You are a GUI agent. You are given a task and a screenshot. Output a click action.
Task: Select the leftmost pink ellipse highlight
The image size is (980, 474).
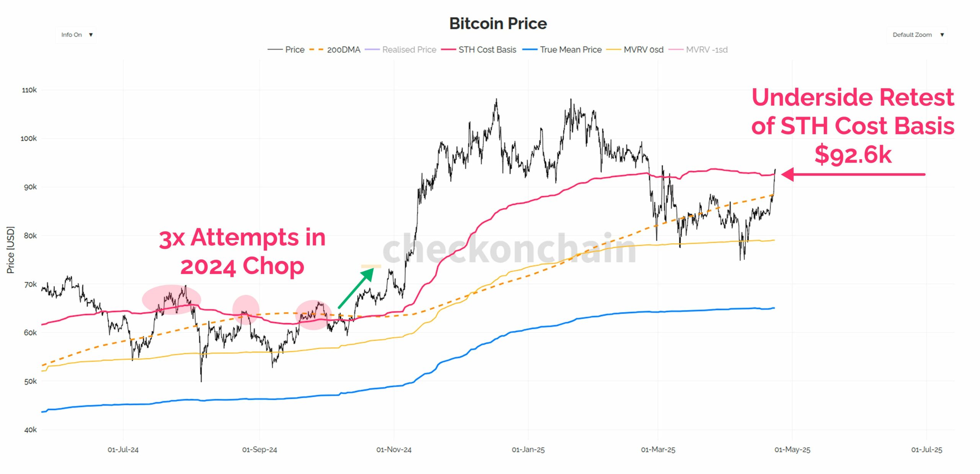point(171,300)
